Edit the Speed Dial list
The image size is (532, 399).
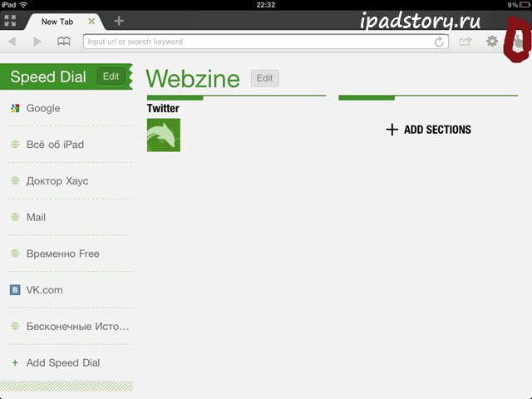click(x=111, y=76)
